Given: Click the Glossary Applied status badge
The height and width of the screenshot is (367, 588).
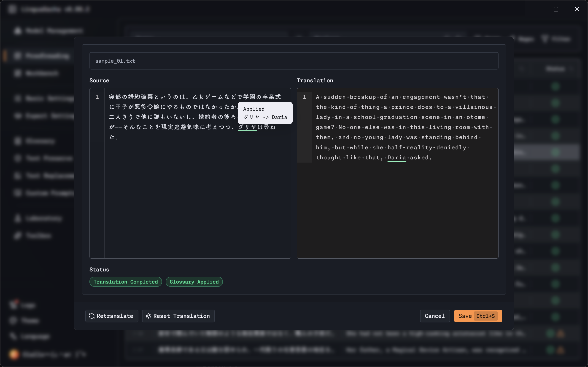Looking at the screenshot, I should [x=194, y=281].
